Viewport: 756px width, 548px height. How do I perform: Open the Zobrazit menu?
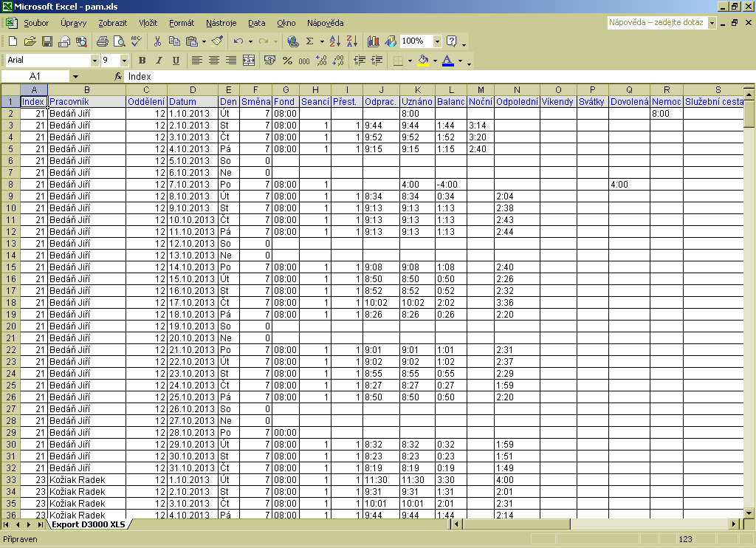[112, 23]
